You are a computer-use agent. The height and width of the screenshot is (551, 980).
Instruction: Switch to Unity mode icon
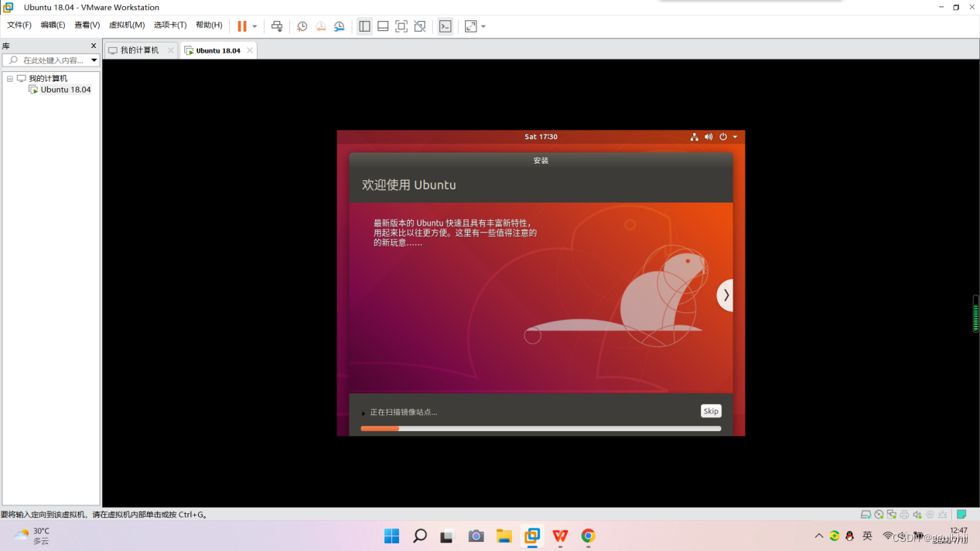(x=420, y=26)
